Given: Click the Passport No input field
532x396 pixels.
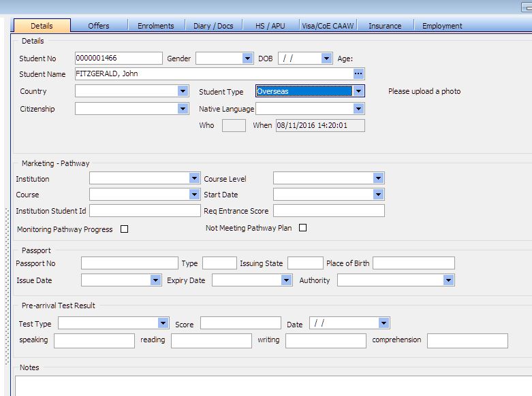Looking at the screenshot, I should [x=129, y=263].
